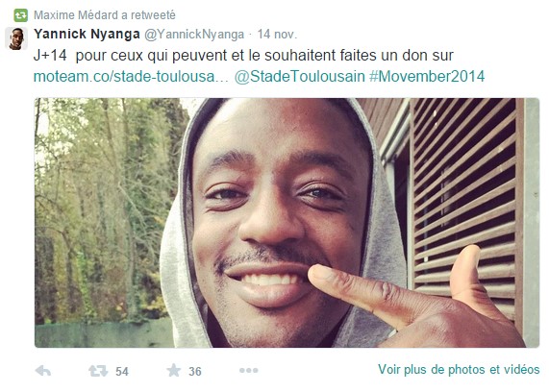This screenshot has height=392, width=549.
Task: Open the more options ellipsis icon
Action: pos(249,370)
